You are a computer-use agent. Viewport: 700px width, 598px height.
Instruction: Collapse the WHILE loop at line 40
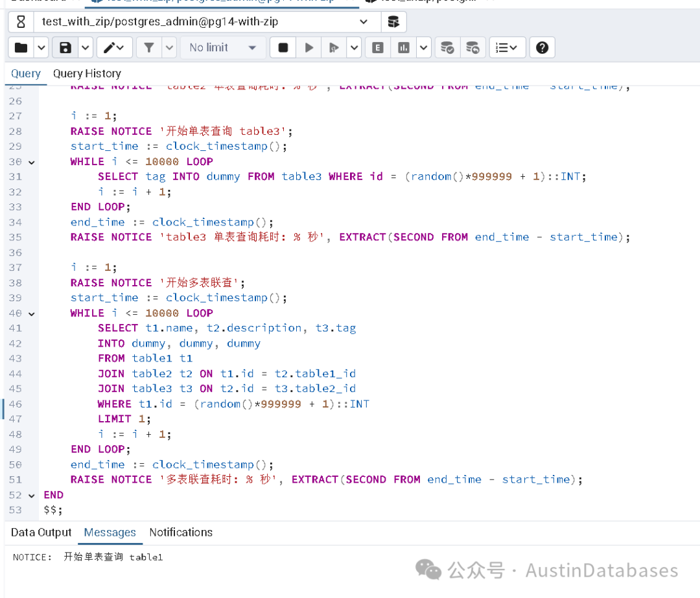[x=32, y=314]
